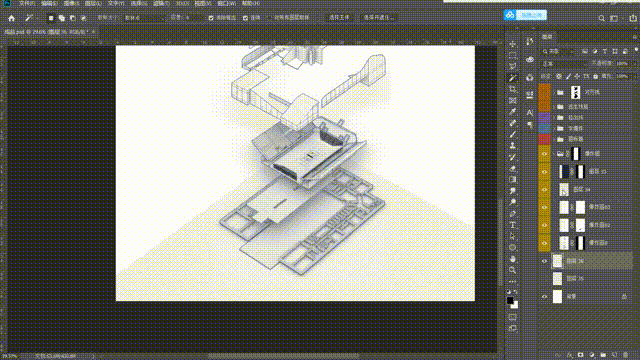Viewport: 640px width, 360px height.
Task: Click the delete layer trash icon
Action: point(626,355)
